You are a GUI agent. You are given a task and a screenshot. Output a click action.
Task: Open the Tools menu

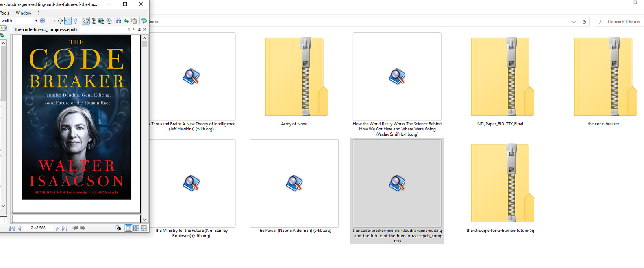click(x=5, y=13)
